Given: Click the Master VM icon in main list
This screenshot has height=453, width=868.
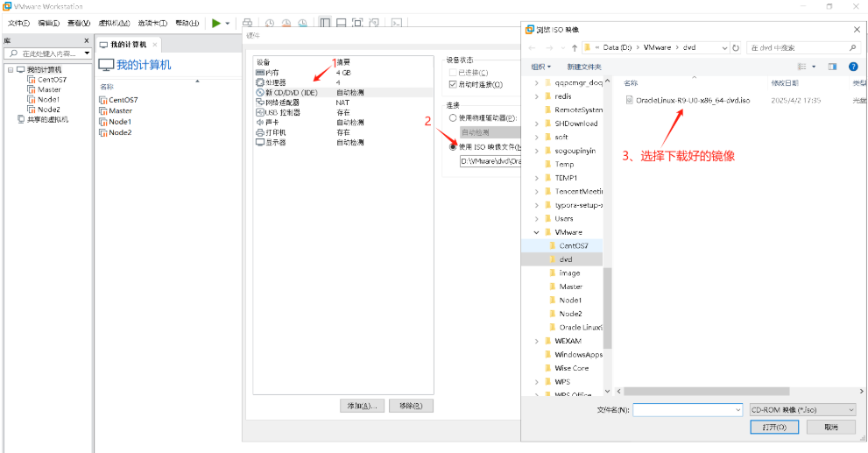Looking at the screenshot, I should point(103,110).
